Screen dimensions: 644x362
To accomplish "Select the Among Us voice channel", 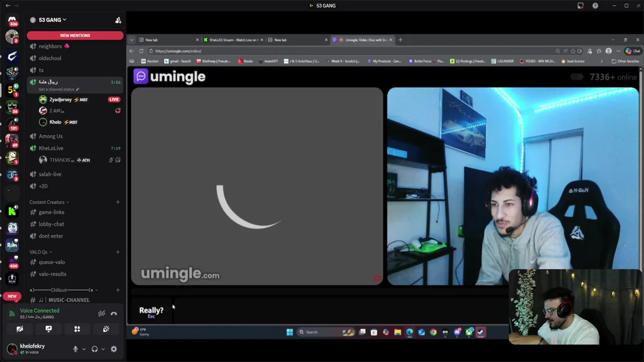I will click(75, 136).
